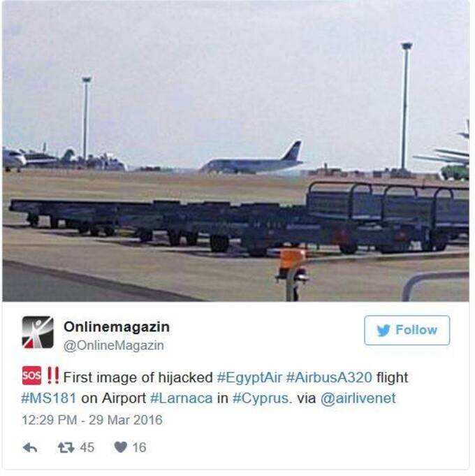Click the red SOS emoji

tap(31, 376)
